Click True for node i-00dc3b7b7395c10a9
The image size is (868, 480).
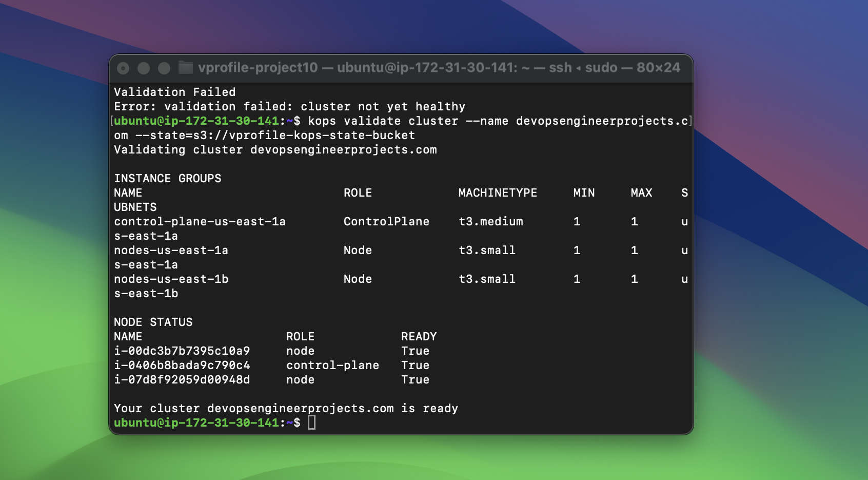[x=416, y=351]
